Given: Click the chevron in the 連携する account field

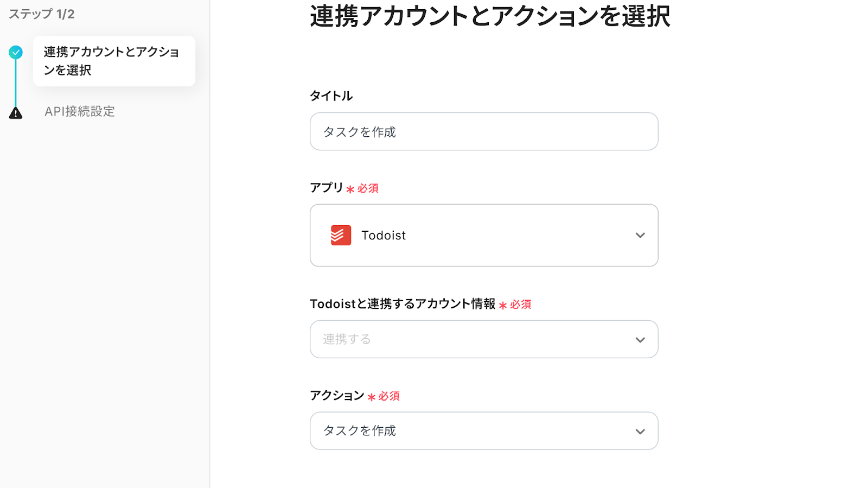Looking at the screenshot, I should pyautogui.click(x=640, y=340).
